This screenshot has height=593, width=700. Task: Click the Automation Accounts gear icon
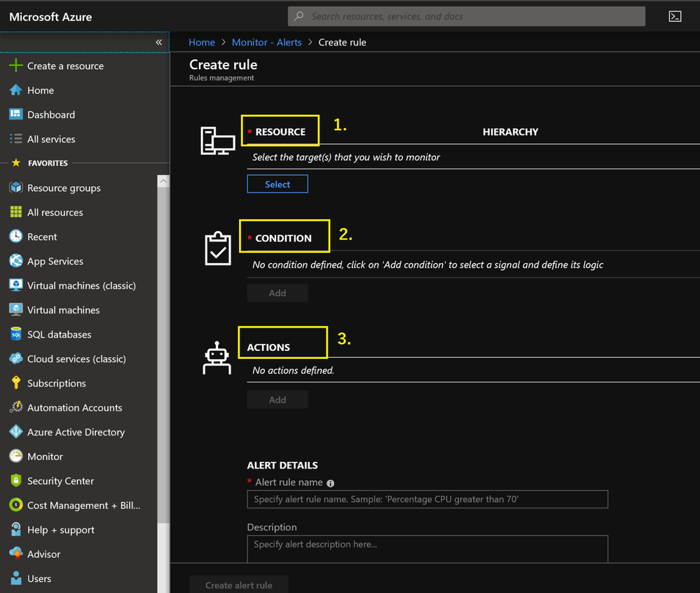15,407
